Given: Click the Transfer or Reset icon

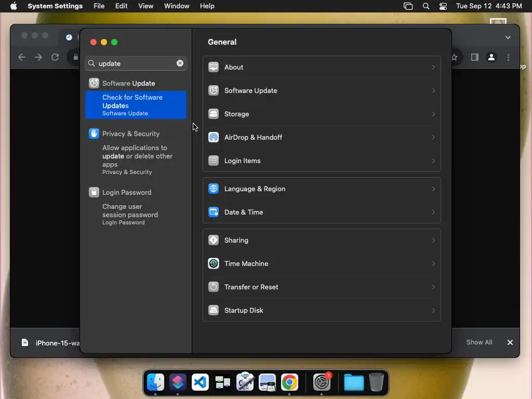Looking at the screenshot, I should [214, 287].
